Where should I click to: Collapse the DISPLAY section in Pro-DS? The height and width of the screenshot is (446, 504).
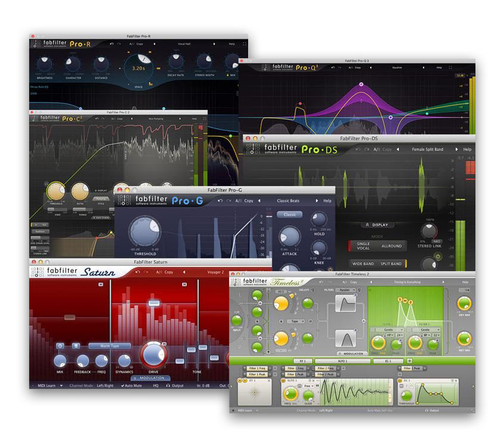pos(377,225)
